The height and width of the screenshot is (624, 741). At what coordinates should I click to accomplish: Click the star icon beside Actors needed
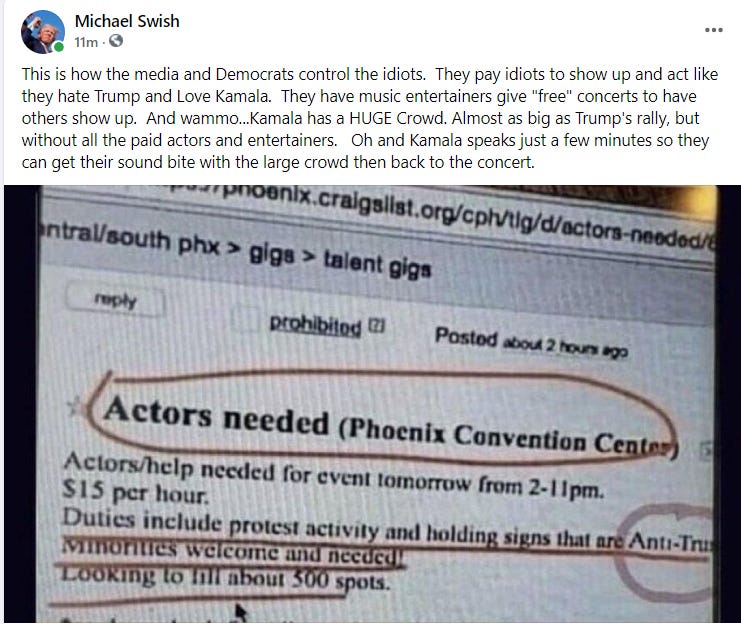coord(75,406)
